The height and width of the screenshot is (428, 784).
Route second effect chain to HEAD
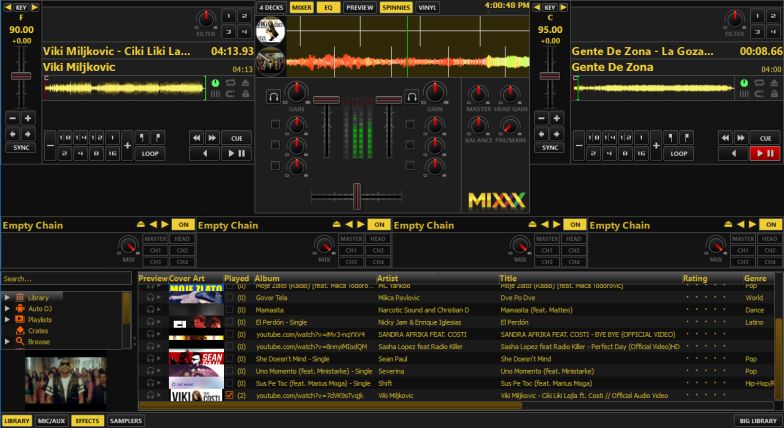tap(378, 238)
